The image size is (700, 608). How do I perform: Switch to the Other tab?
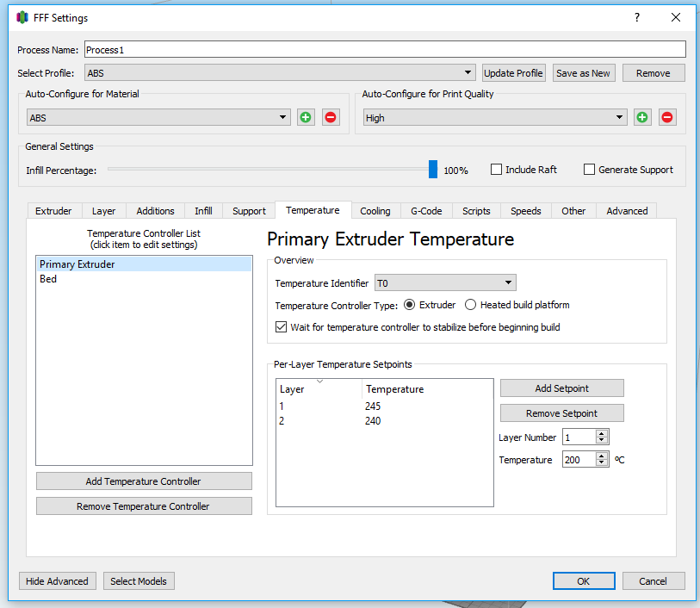click(573, 211)
